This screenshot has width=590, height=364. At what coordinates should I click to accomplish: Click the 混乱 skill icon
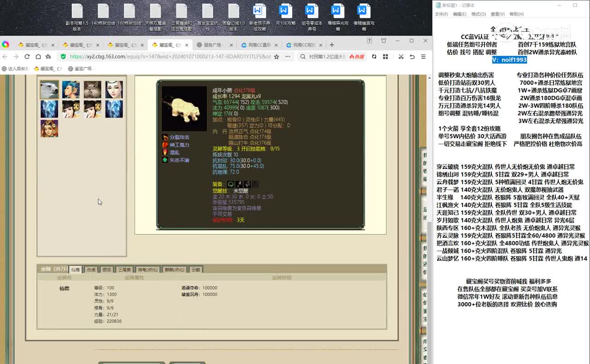coord(165,152)
